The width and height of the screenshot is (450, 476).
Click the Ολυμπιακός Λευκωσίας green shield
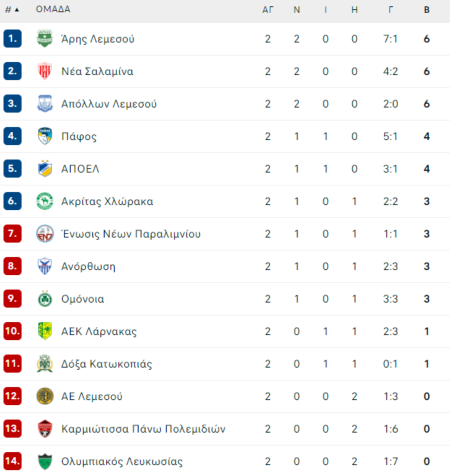[x=44, y=461]
